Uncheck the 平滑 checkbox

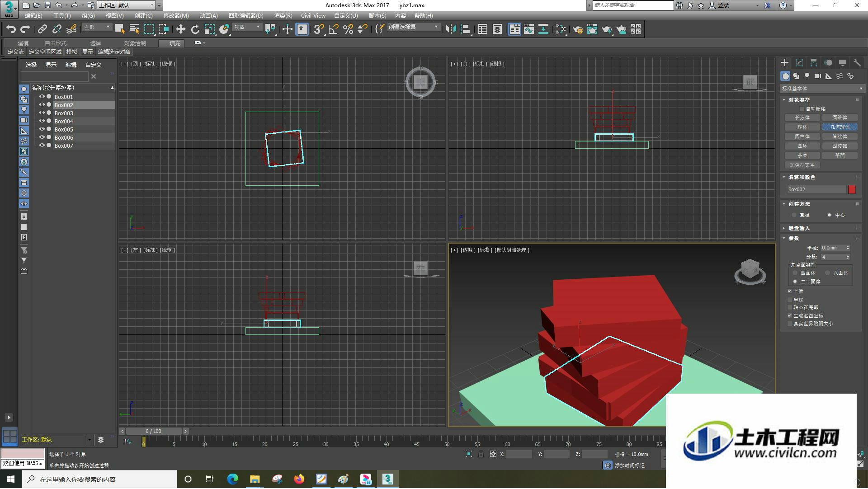click(x=790, y=291)
